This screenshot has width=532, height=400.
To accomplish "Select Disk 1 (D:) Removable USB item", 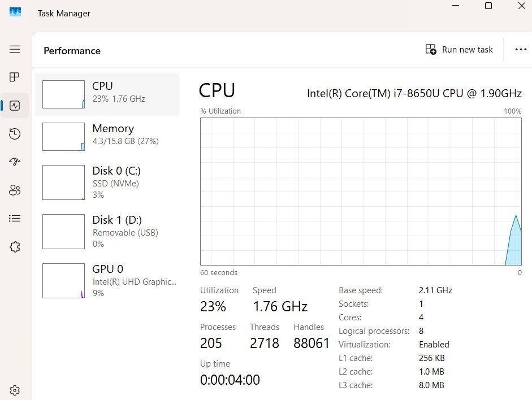I will click(107, 232).
